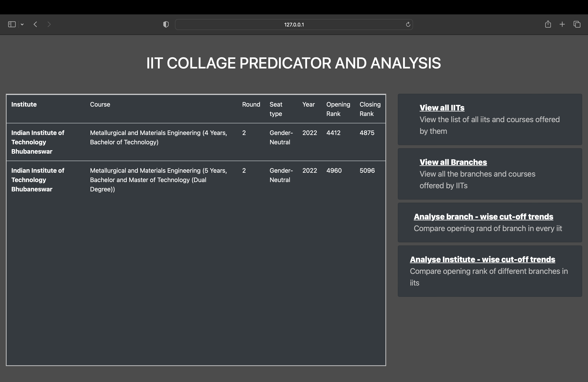Open the View all Branches link
The width and height of the screenshot is (588, 382).
pyautogui.click(x=453, y=162)
